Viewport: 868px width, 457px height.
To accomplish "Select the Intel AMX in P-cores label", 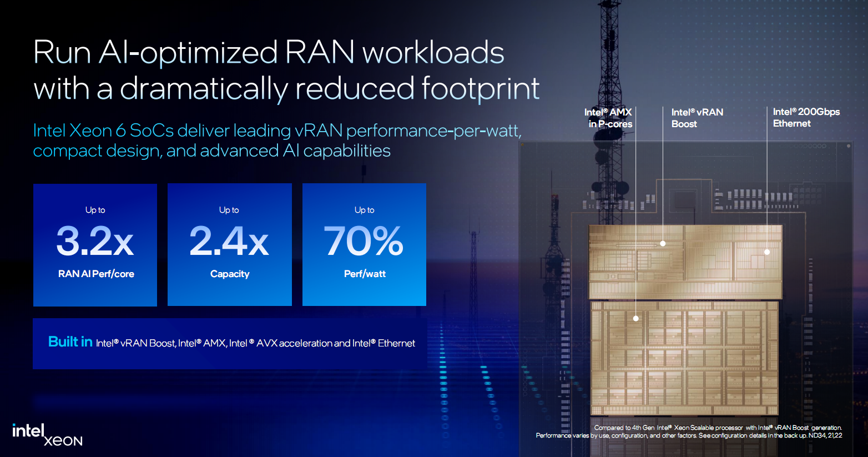I will [x=609, y=118].
